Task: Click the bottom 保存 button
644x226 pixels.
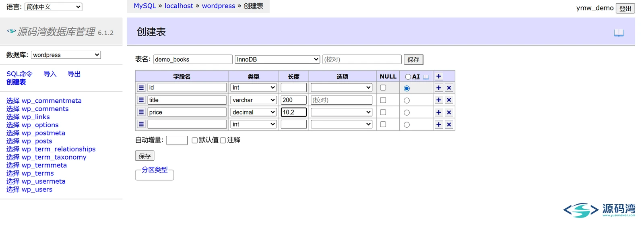Action: click(x=145, y=156)
